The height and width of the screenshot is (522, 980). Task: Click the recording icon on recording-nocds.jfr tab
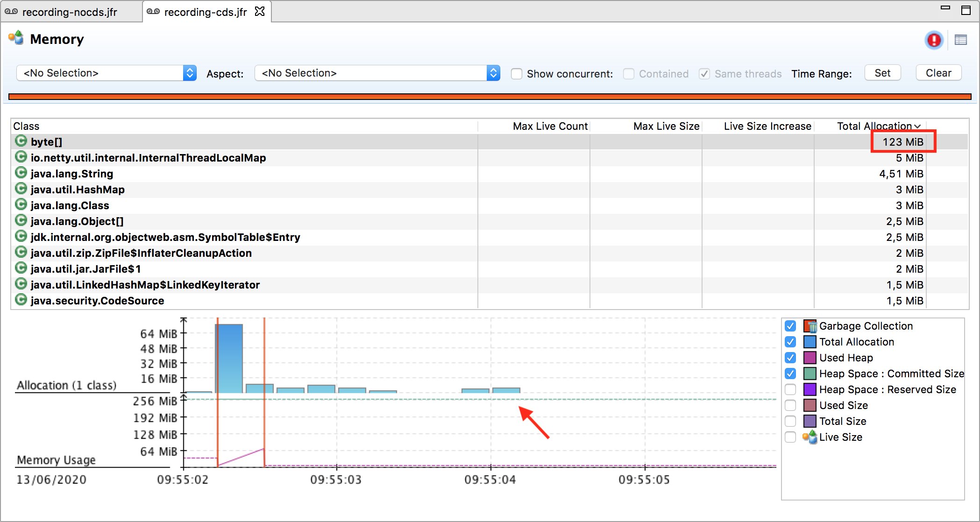pyautogui.click(x=11, y=11)
